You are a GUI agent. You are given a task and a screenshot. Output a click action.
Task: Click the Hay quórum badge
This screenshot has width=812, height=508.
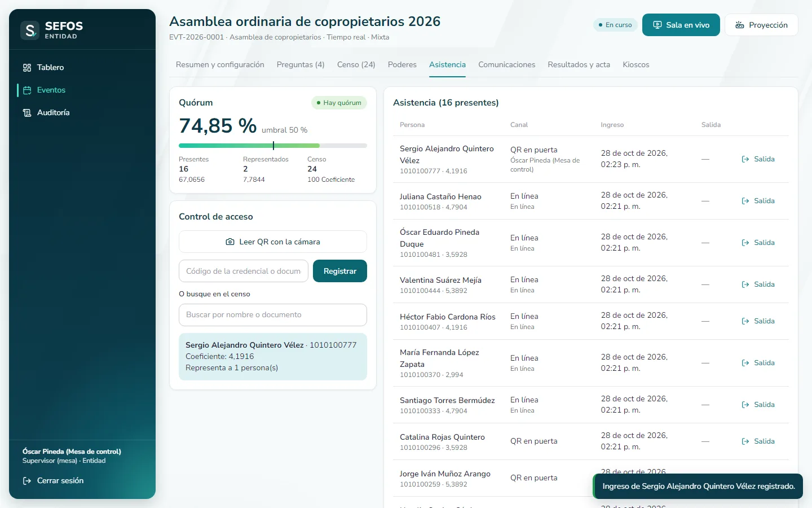click(x=339, y=103)
